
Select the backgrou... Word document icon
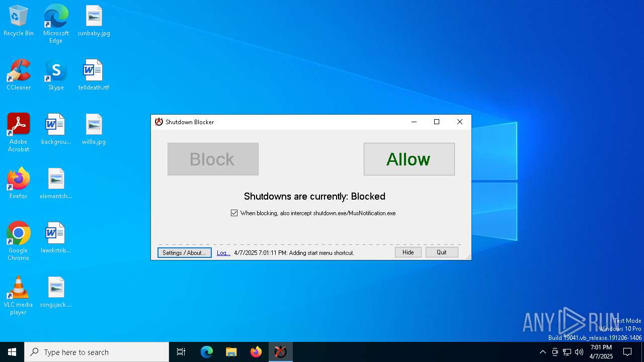coord(56,129)
